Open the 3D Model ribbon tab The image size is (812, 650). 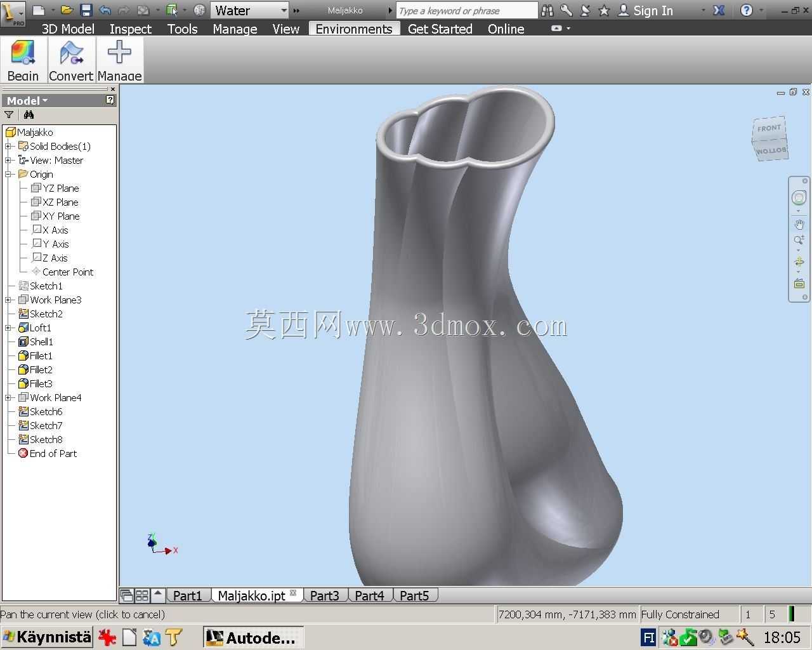point(68,29)
